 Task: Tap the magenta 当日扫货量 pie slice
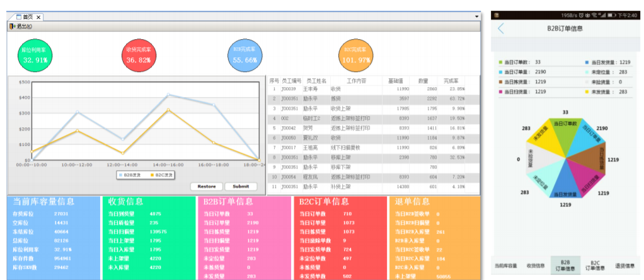click(586, 180)
